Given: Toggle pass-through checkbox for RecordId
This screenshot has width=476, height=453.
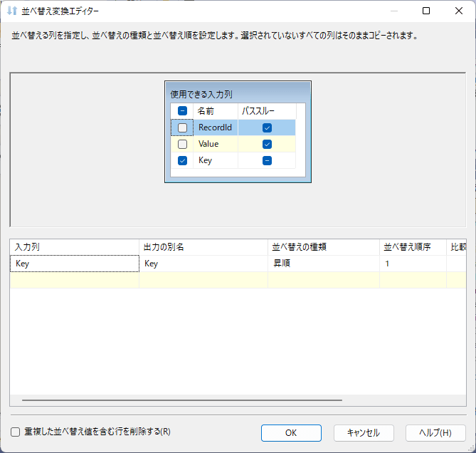Looking at the screenshot, I should point(267,127).
